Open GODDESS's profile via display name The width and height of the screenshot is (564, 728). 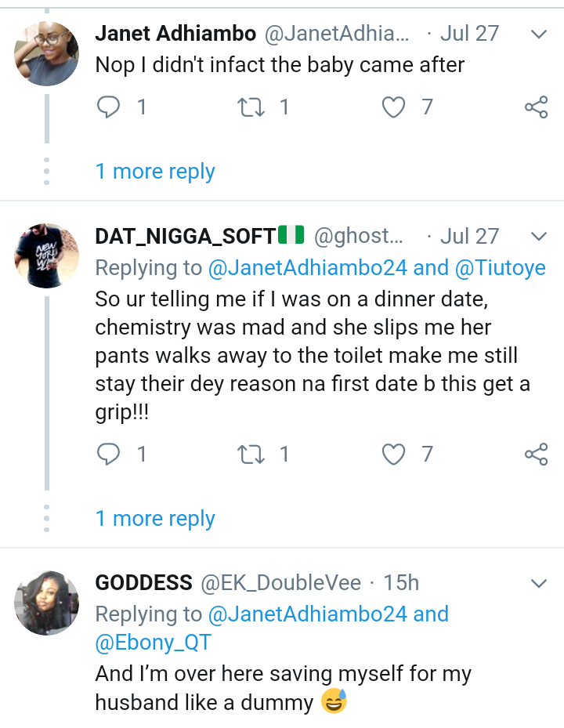coord(143,583)
